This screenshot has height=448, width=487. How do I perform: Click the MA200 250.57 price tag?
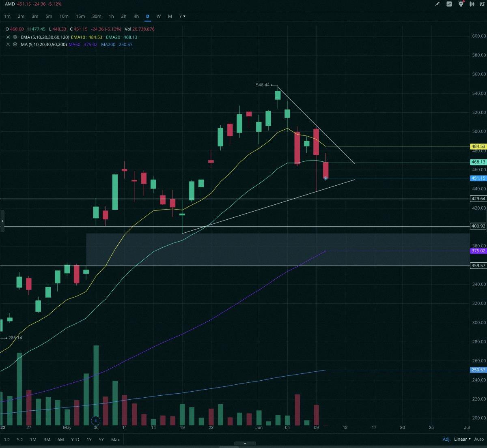(x=478, y=370)
